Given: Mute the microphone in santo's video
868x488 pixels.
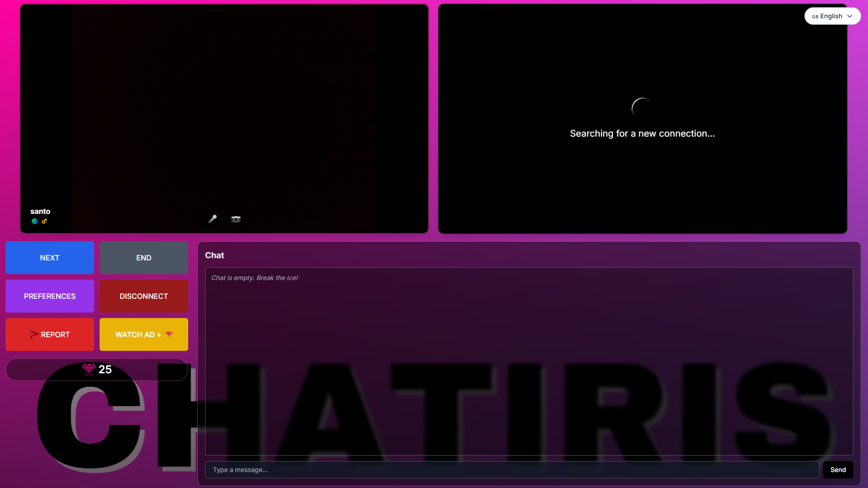Looking at the screenshot, I should click(212, 219).
